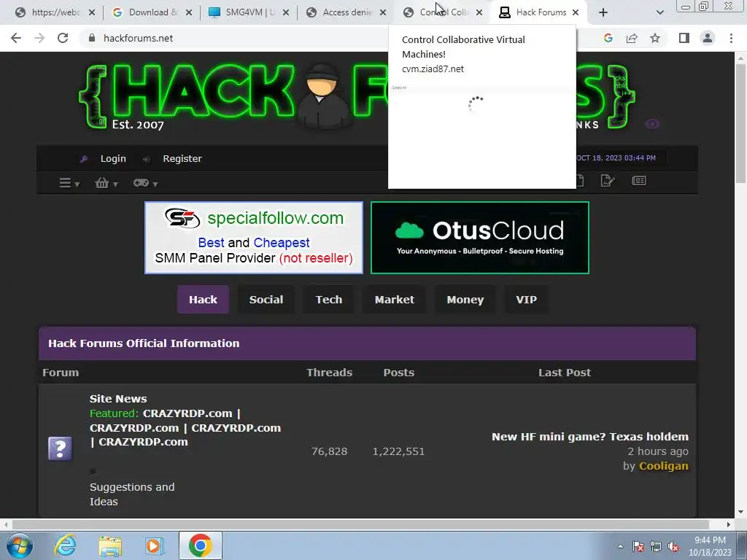
Task: Click the Chrome icon in the taskbar
Action: 200,545
